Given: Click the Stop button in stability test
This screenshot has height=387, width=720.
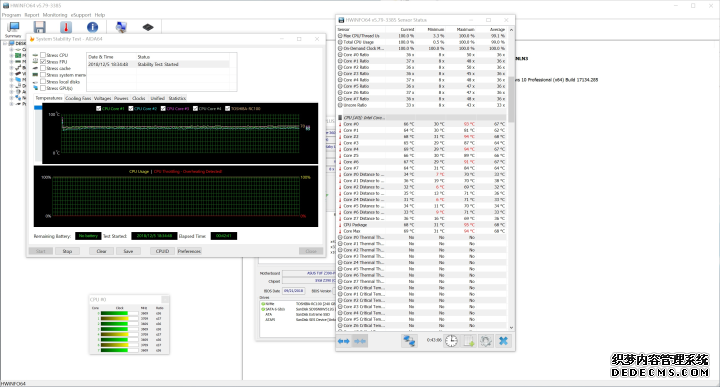Looking at the screenshot, I should coord(67,251).
